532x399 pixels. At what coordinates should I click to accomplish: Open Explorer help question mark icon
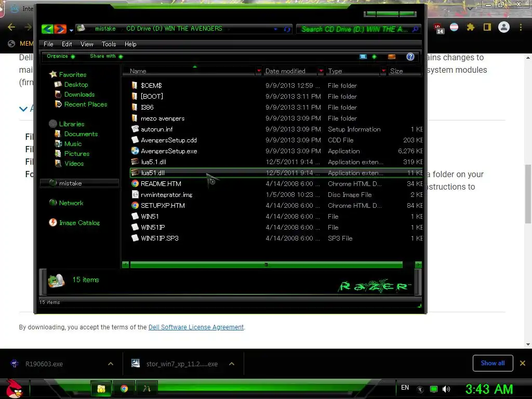pyautogui.click(x=410, y=57)
